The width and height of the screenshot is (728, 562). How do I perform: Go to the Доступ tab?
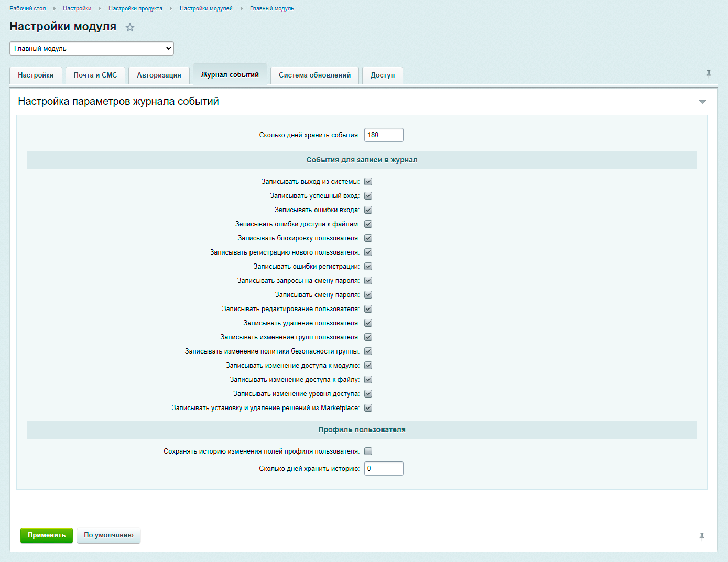click(383, 75)
